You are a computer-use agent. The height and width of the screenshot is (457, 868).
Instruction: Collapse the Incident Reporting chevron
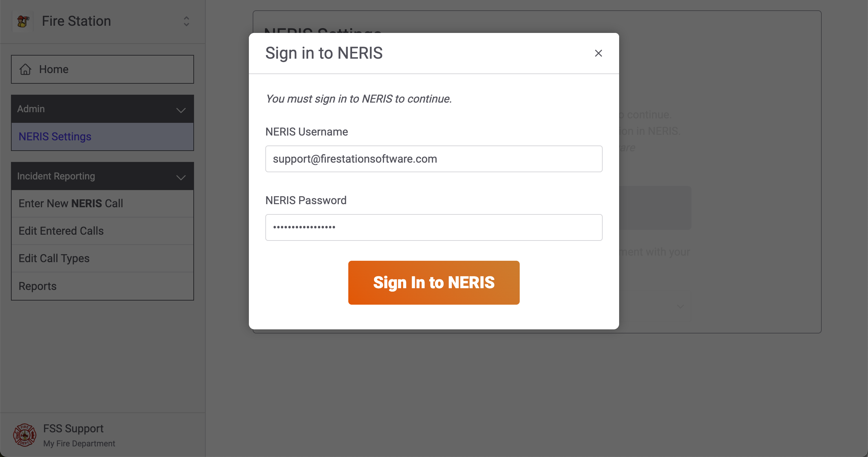[181, 177]
